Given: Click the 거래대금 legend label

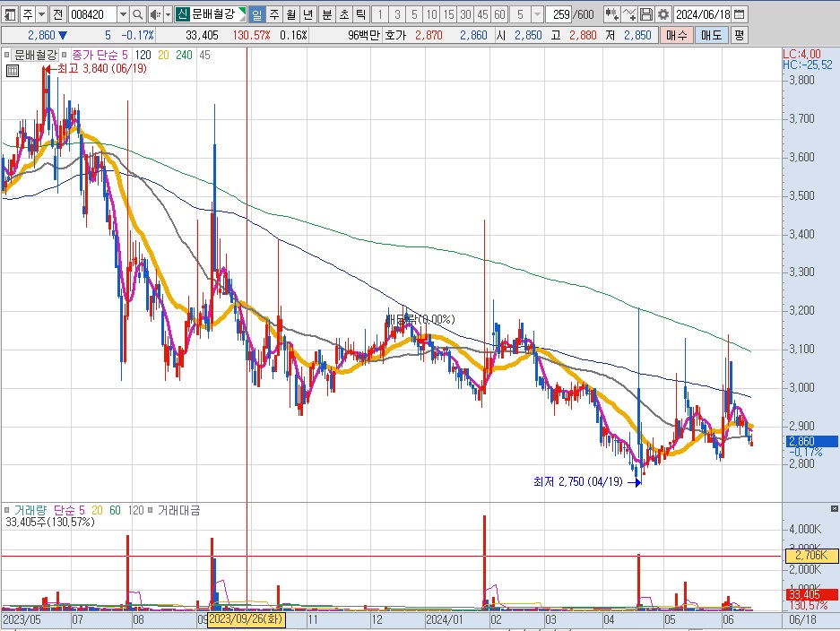Looking at the screenshot, I should pyautogui.click(x=179, y=510).
